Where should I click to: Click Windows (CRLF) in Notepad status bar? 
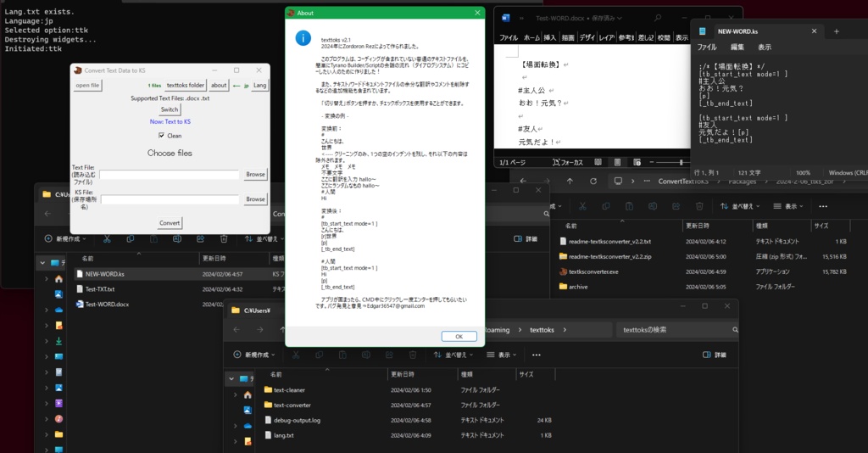click(848, 173)
